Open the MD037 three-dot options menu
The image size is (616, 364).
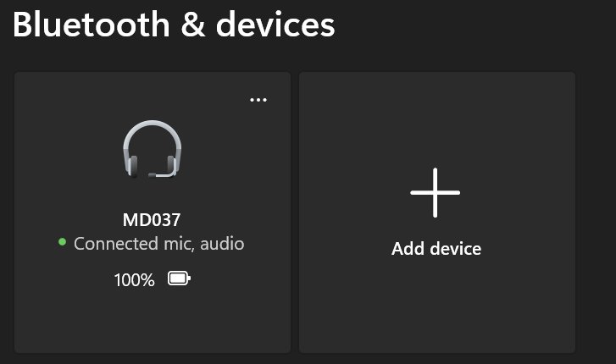pyautogui.click(x=258, y=100)
